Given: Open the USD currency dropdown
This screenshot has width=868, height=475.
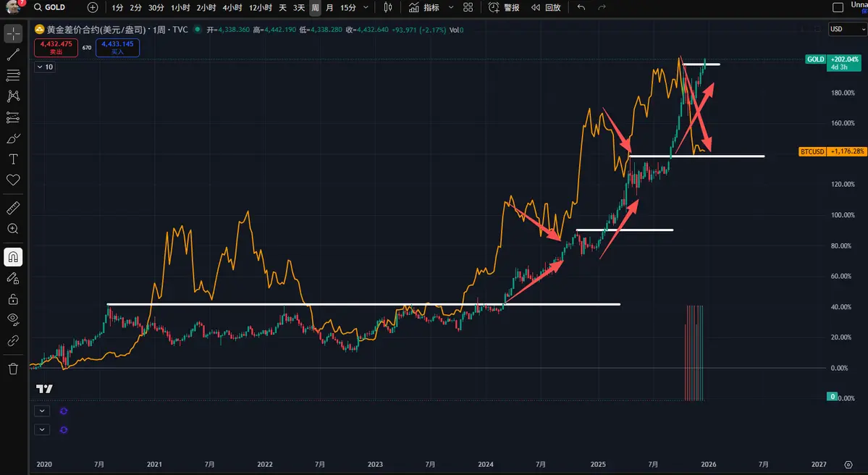Looking at the screenshot, I should [847, 30].
